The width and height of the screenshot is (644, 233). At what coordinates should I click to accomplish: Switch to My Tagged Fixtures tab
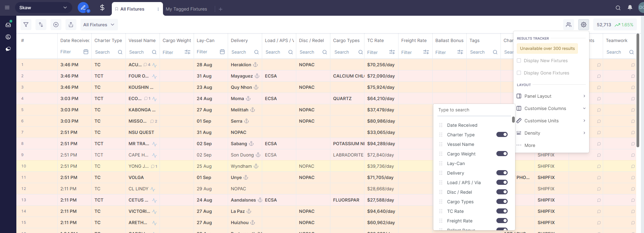(186, 9)
